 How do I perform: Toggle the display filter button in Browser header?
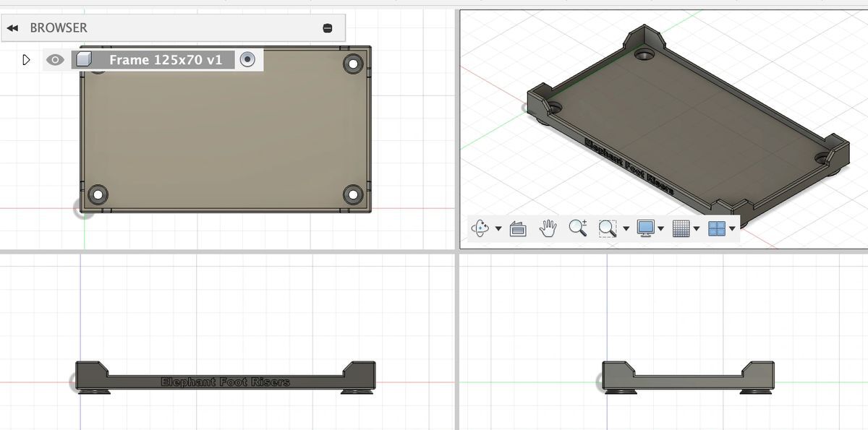tap(328, 27)
